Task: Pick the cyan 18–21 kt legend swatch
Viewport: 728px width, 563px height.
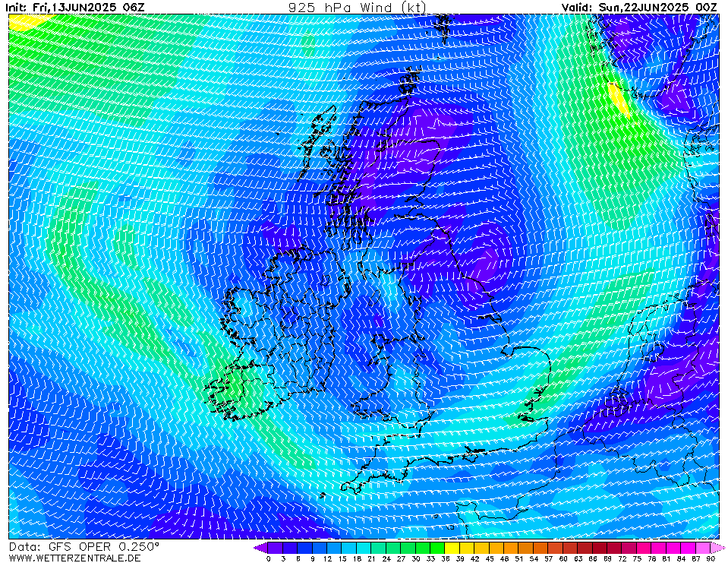Action: (x=364, y=548)
